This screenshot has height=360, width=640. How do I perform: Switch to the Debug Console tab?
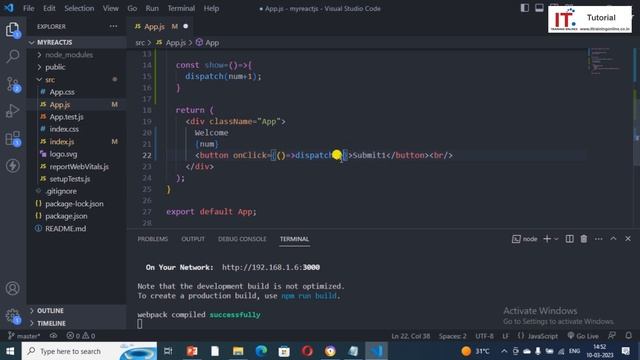pos(242,239)
